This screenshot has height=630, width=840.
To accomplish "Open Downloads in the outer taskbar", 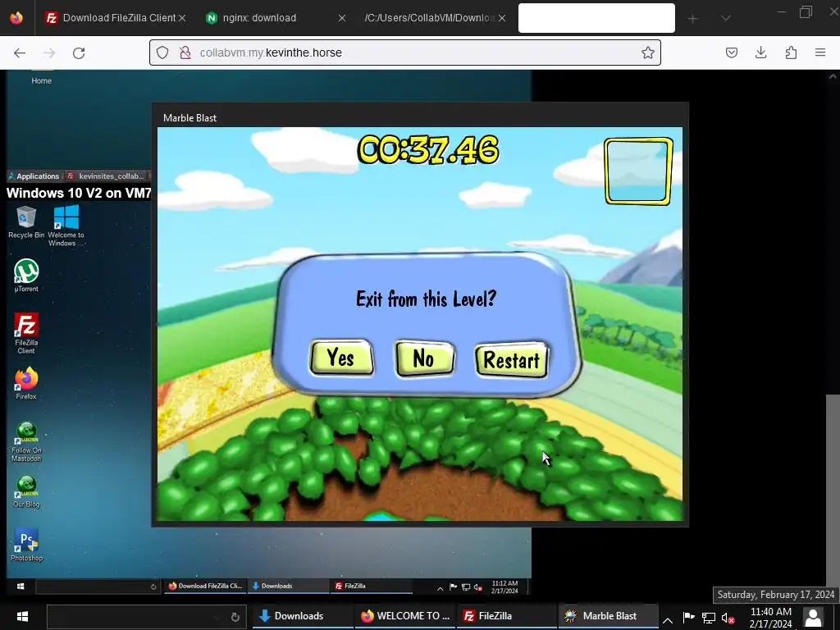I will click(302, 616).
